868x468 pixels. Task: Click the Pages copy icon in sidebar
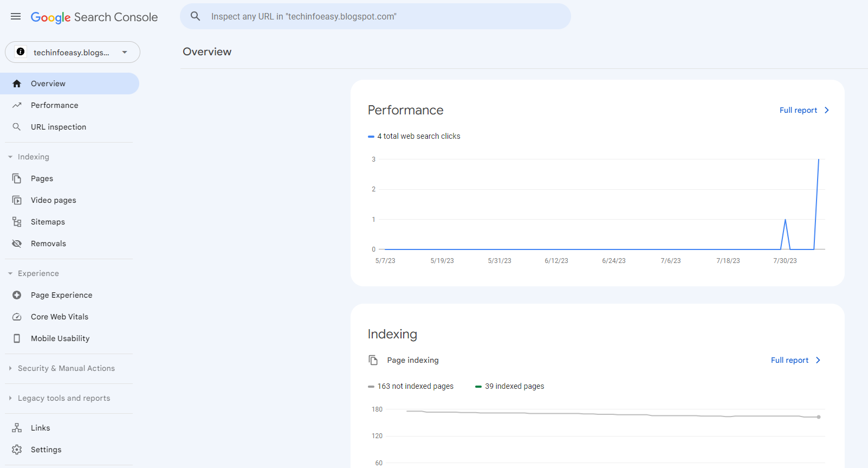[x=17, y=178]
